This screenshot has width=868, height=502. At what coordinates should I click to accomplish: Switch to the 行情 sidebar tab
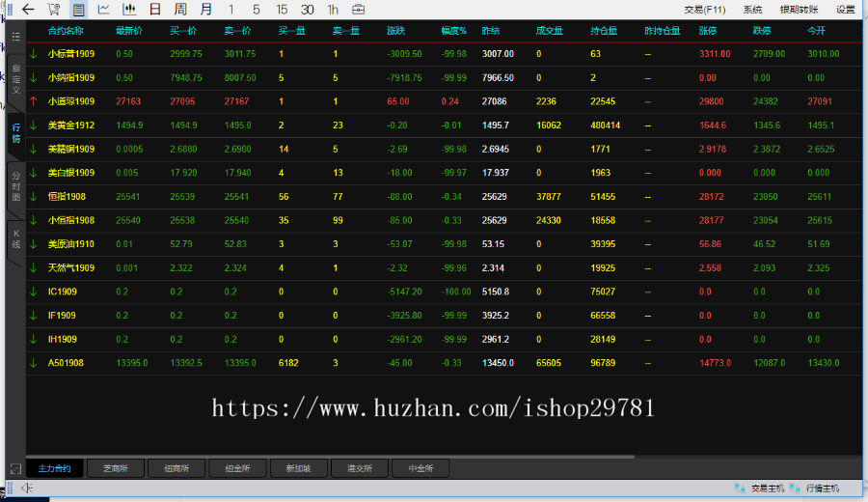coord(16,133)
